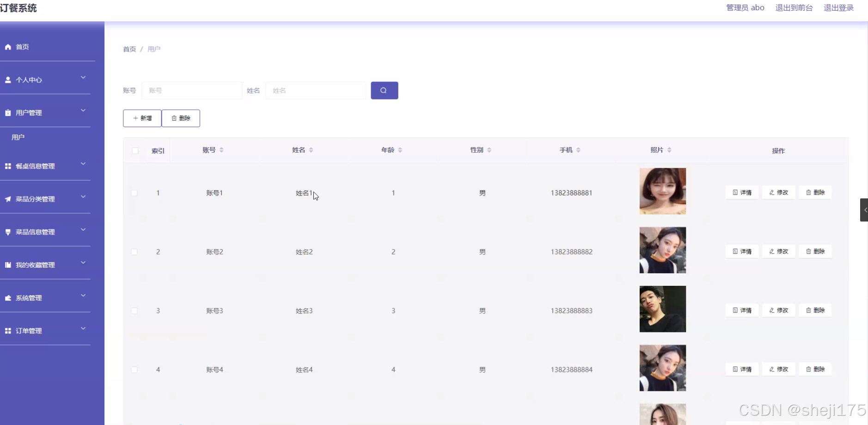The height and width of the screenshot is (425, 868).
Task: Click the photo thumbnail for 账号2
Action: (663, 250)
